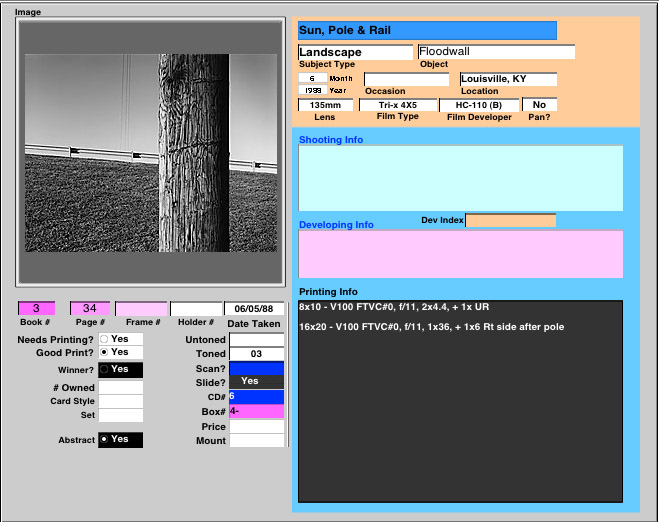Click the dark Printing Info text area
Image resolution: width=660 pixels, height=522 pixels.
click(460, 400)
